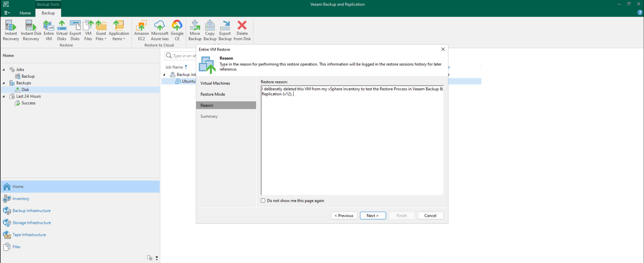The image size is (644, 263).
Task: Click the Copy Backup icon
Action: [210, 30]
